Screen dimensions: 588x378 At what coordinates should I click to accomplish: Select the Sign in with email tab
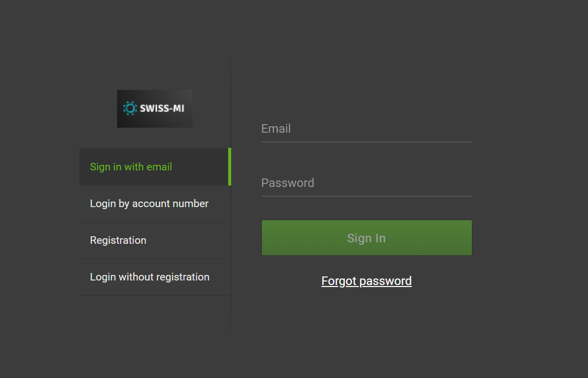pos(131,167)
